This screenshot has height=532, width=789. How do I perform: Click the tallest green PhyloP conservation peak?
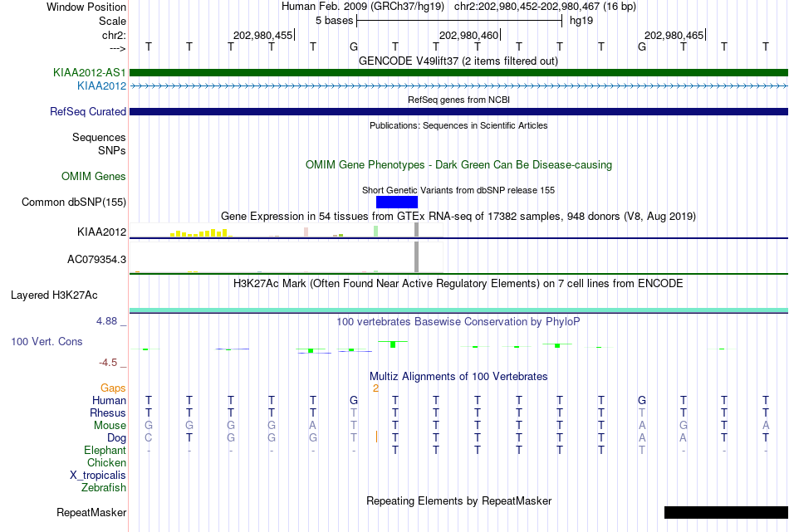click(393, 344)
